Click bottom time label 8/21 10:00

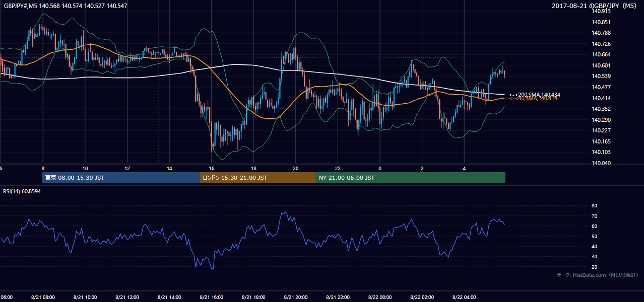85,297
